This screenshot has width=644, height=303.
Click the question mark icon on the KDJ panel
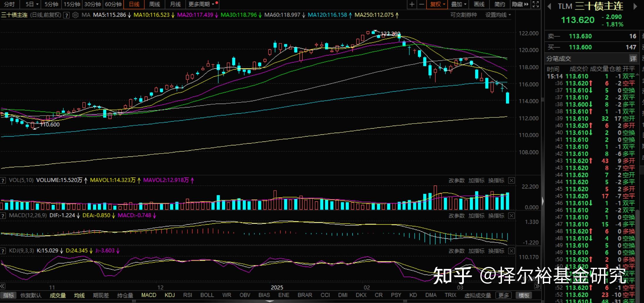click(3, 251)
